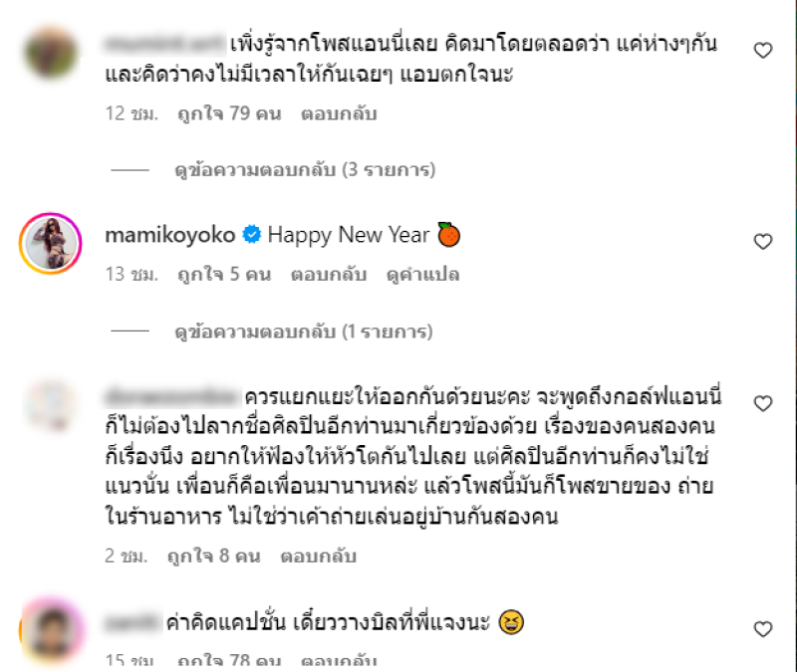Like mamikoyoko's Happy New Year comment
The width and height of the screenshot is (797, 672).
click(x=762, y=241)
